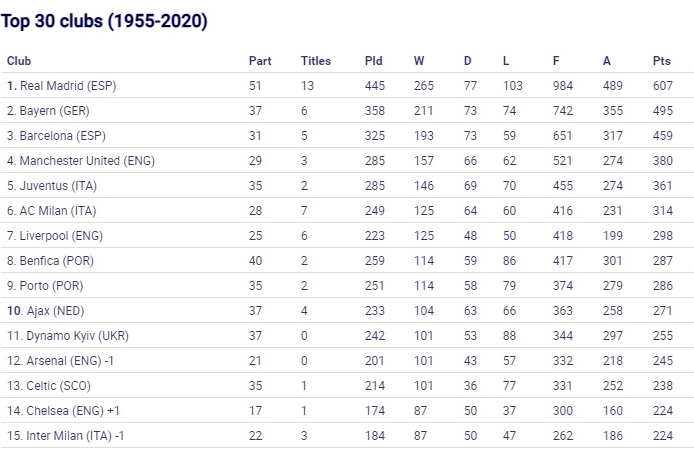This screenshot has width=694, height=449.
Task: Open the Chelsea (ENG) row
Action: 347,410
